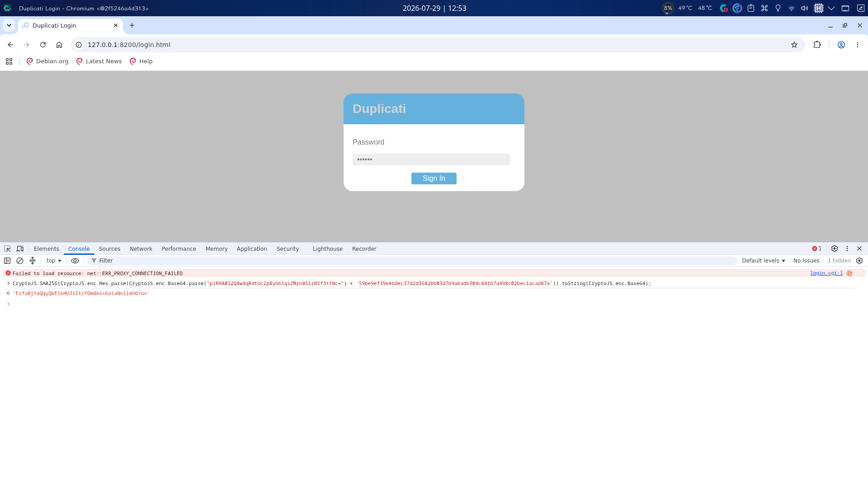
Task: Bookmark this page with star icon
Action: point(794,45)
